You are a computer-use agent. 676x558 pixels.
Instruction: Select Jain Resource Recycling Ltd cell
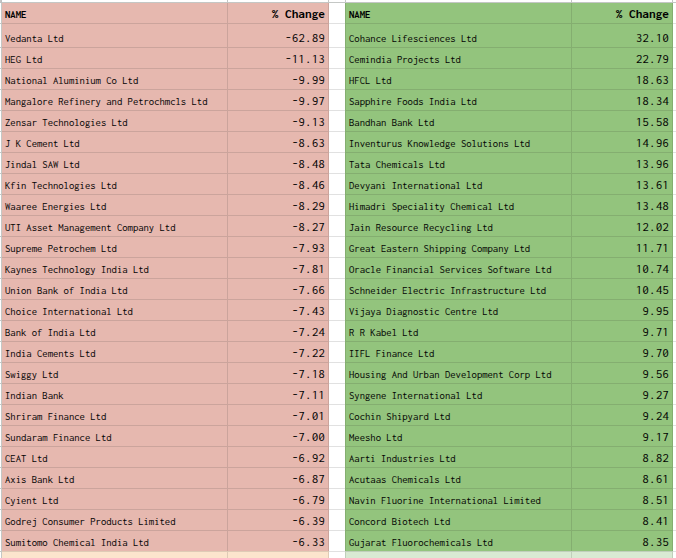coord(458,227)
